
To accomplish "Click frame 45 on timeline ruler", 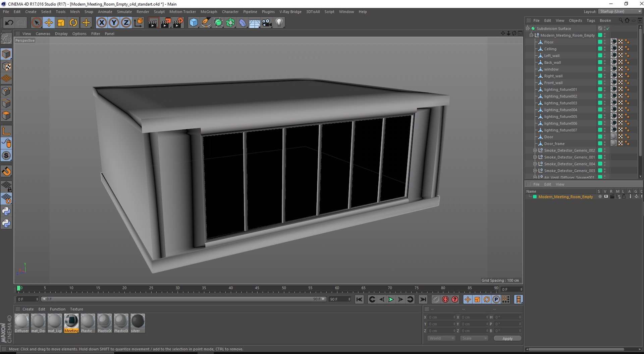I will click(x=257, y=288).
